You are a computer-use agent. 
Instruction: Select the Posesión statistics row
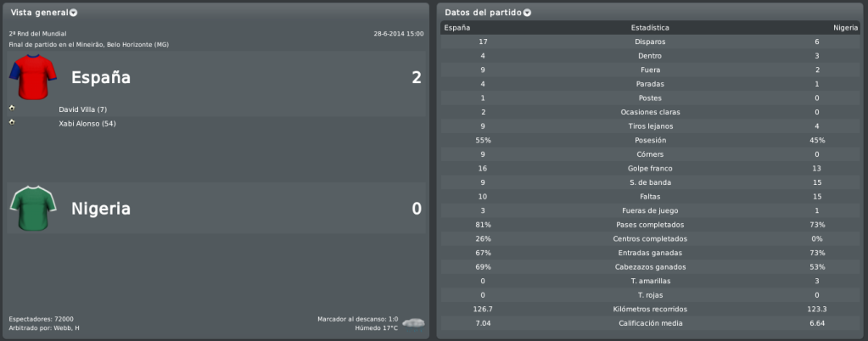pyautogui.click(x=651, y=141)
